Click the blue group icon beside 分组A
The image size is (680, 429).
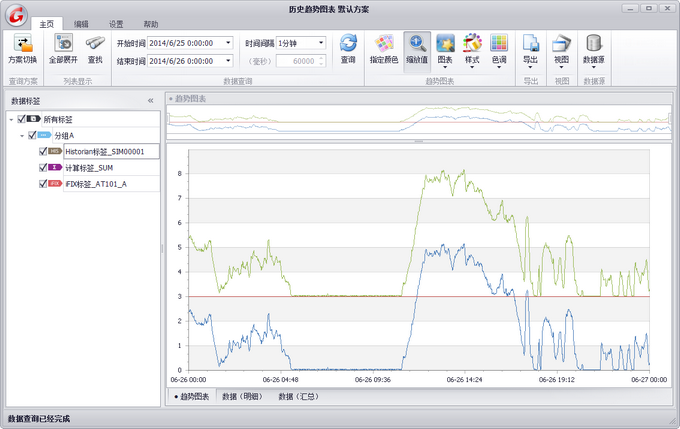tap(44, 135)
